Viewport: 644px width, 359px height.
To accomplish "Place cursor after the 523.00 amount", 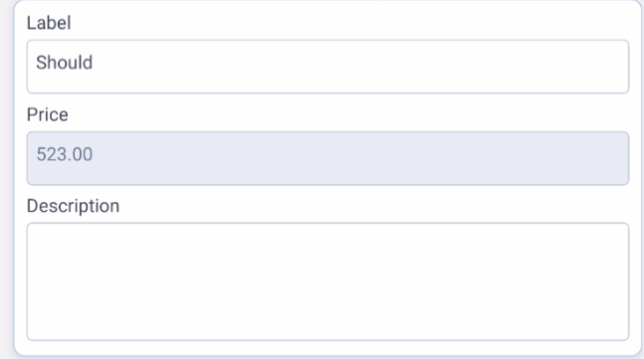I will pos(94,155).
